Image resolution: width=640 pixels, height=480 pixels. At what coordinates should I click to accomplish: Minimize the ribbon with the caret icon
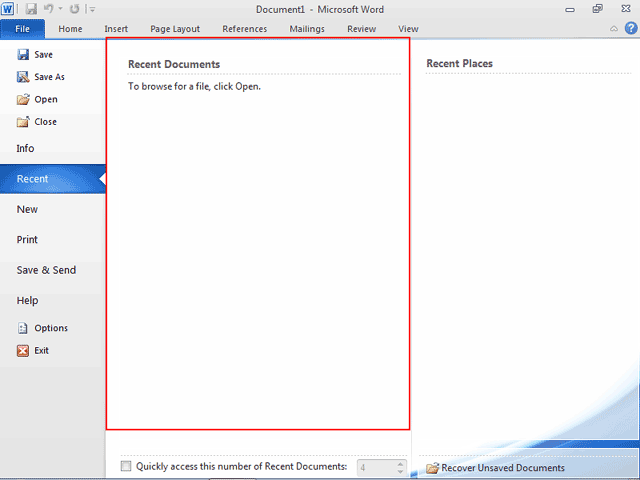click(613, 29)
